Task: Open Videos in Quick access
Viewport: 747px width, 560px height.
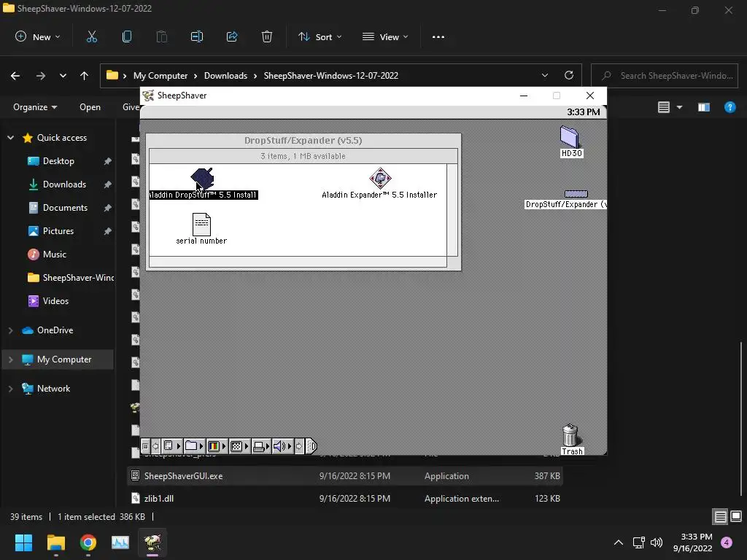Action: [x=55, y=301]
